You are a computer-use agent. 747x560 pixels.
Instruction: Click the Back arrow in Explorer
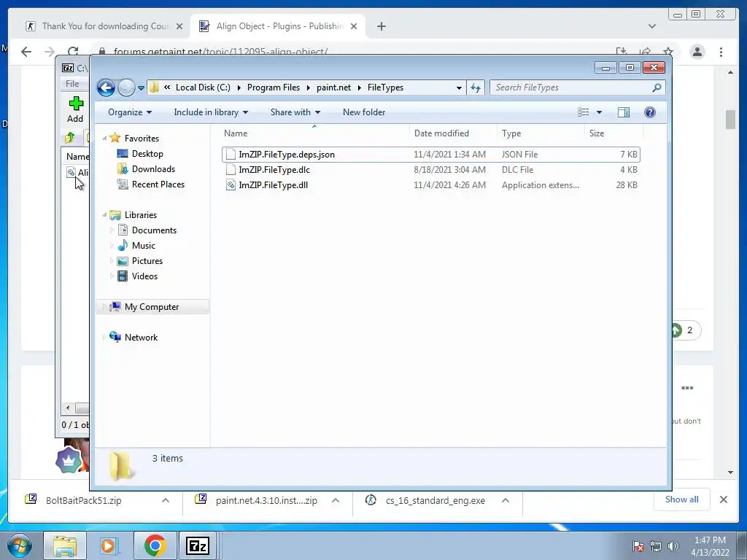(106, 87)
